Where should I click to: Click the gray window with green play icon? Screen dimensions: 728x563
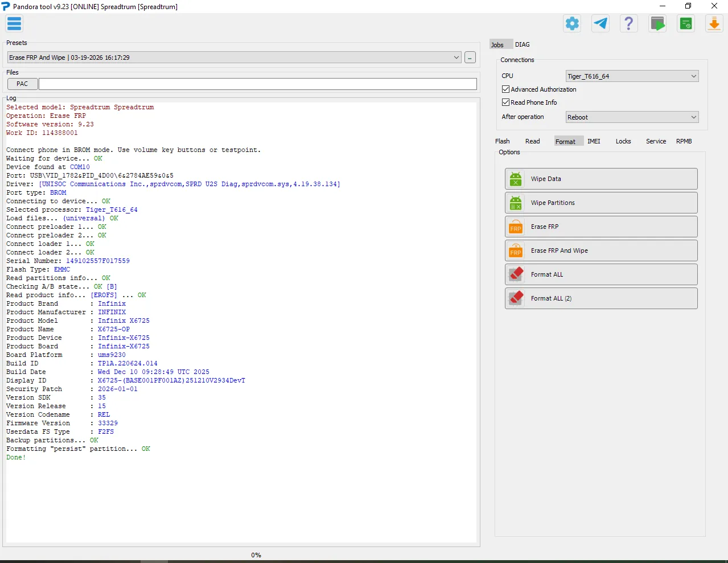(657, 24)
